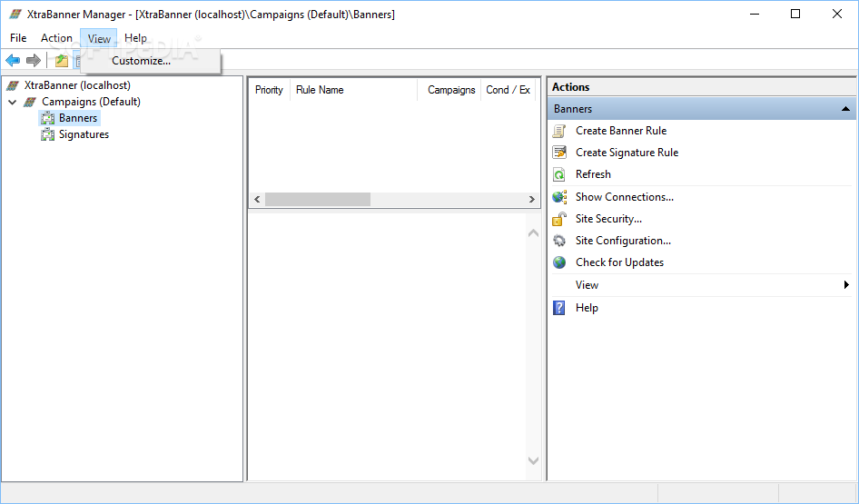Select Campaigns (Default) tree item
The width and height of the screenshot is (859, 504).
click(91, 102)
